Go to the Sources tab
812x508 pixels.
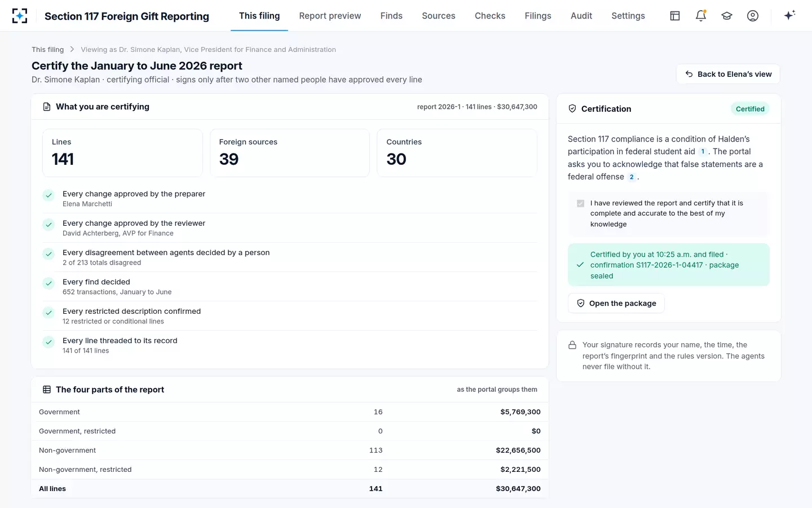[x=439, y=16]
